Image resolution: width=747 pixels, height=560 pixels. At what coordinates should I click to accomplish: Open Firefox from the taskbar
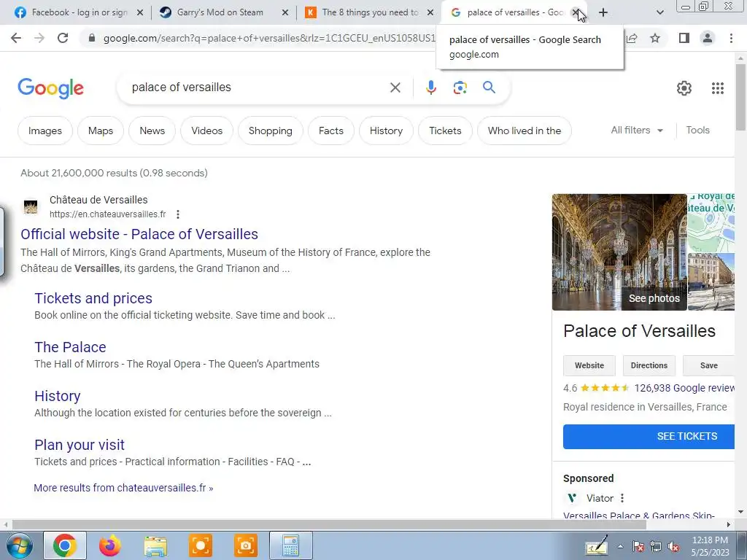(110, 545)
